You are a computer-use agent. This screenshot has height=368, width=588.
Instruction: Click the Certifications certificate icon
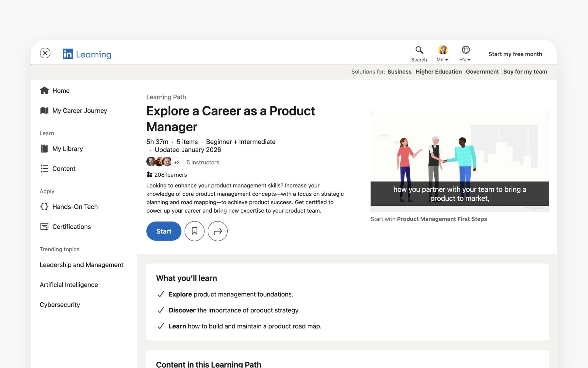tap(44, 226)
